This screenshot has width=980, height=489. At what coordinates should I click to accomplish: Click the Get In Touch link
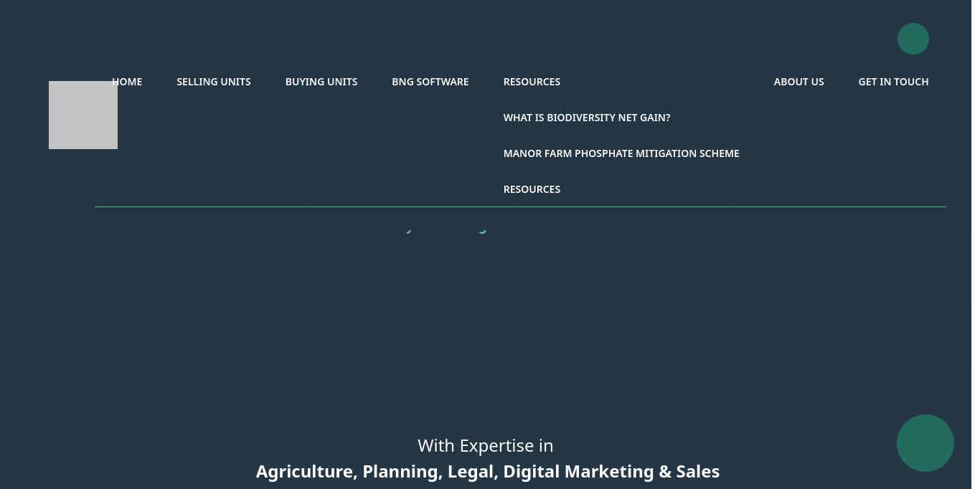[893, 82]
